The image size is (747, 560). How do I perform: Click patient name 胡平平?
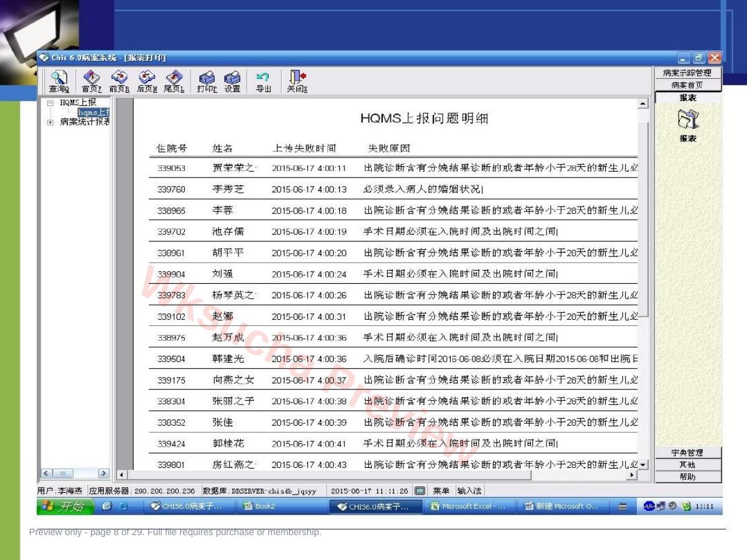[x=228, y=253]
